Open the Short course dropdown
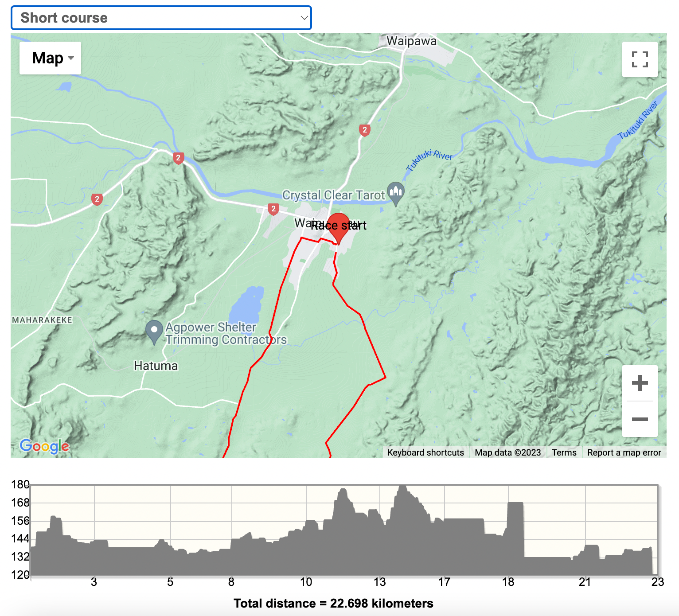 (x=161, y=18)
